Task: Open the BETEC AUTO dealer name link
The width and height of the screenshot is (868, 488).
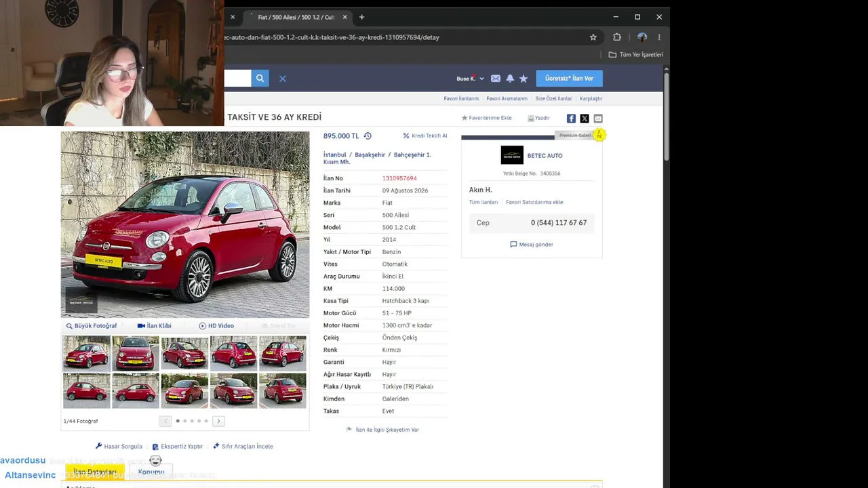Action: (x=545, y=156)
